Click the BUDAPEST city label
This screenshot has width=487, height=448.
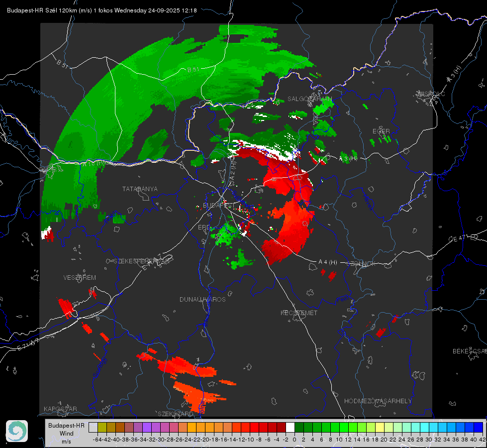click(x=219, y=205)
